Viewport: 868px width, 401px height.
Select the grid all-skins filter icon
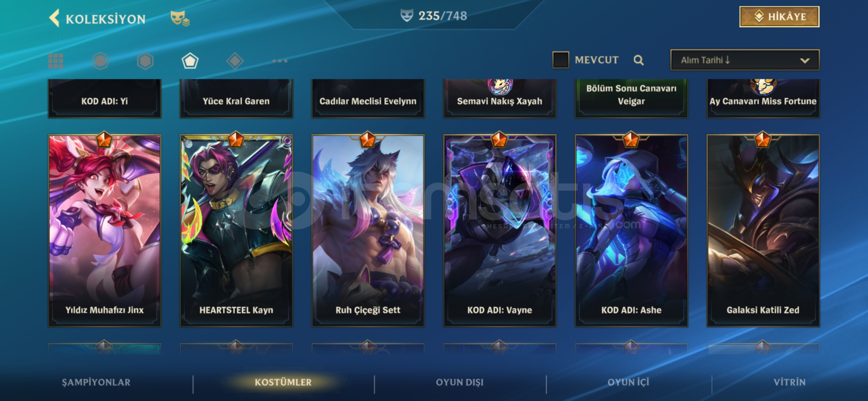click(56, 61)
